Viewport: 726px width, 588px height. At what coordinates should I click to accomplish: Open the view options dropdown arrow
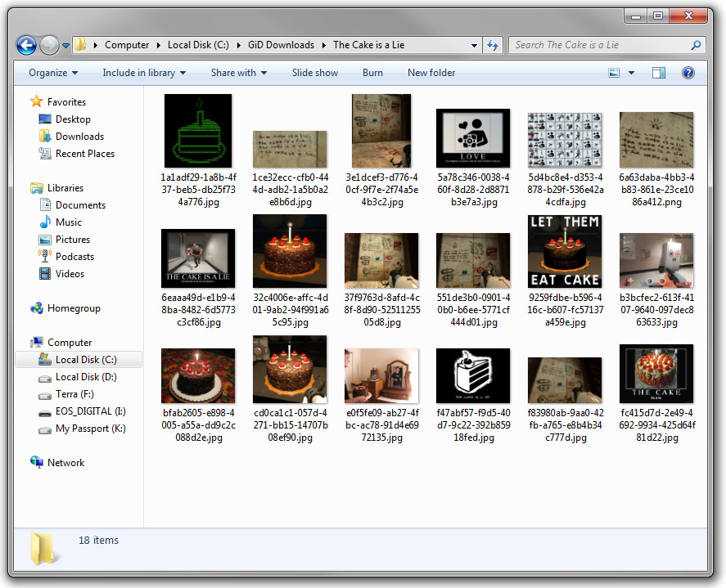631,73
